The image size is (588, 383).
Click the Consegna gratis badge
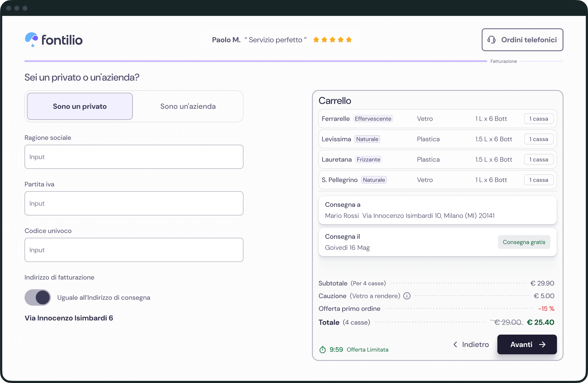coord(524,242)
